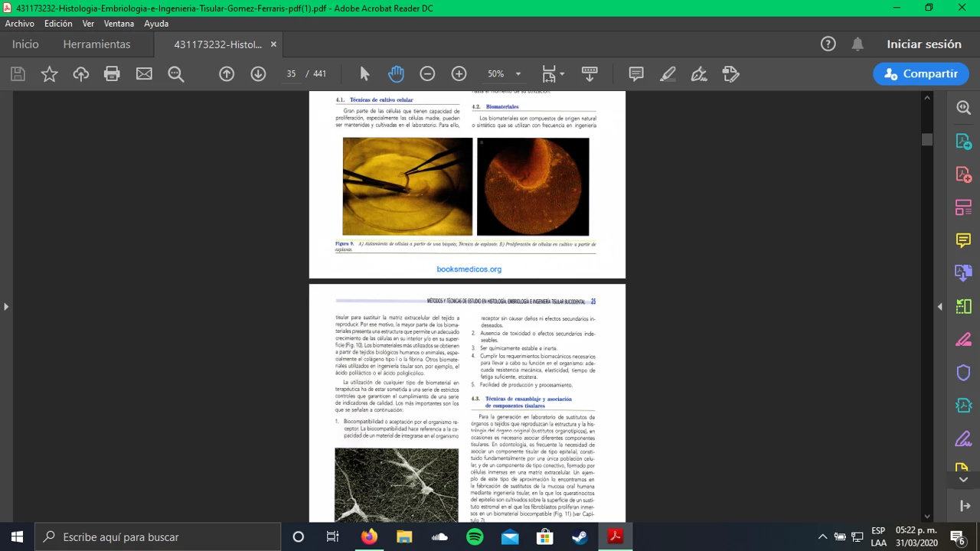Click the forceps explant figure image
The image size is (980, 551).
click(x=407, y=186)
